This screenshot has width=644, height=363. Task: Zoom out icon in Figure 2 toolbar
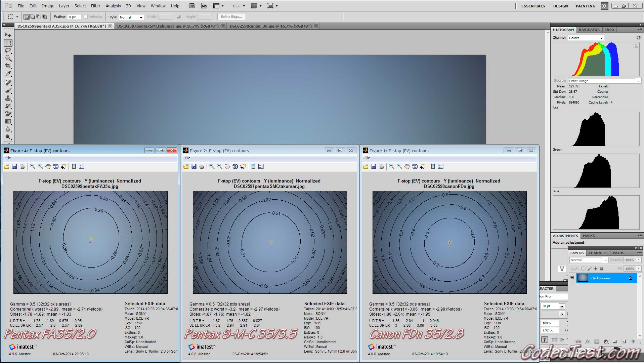[x=220, y=166]
